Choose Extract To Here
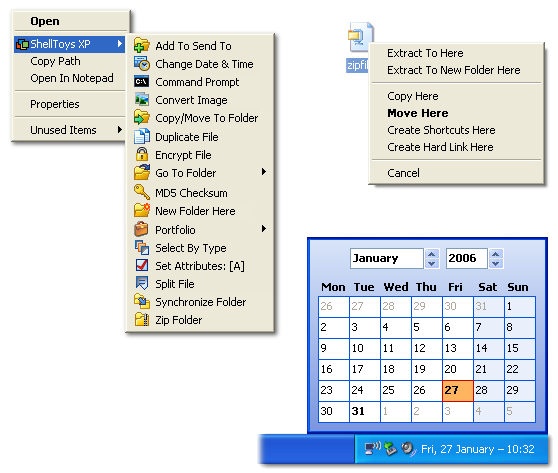 click(425, 53)
